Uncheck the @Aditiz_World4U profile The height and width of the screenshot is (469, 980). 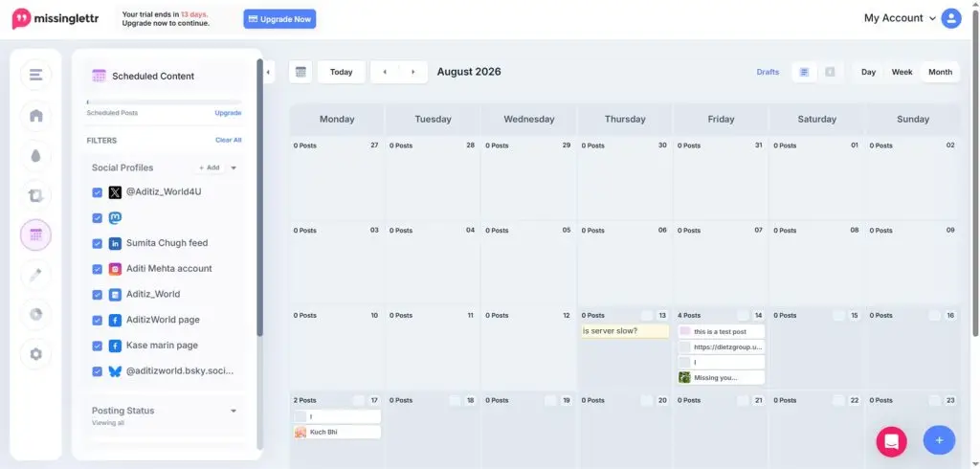(97, 192)
